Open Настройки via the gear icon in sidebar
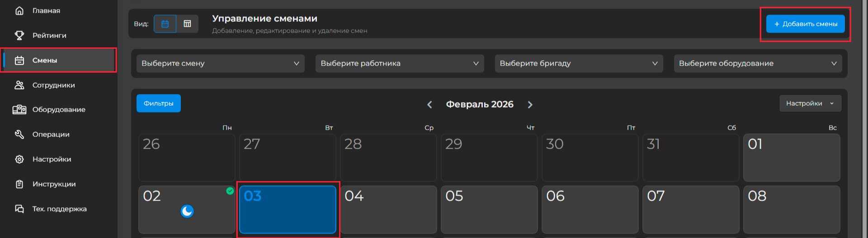 tap(19, 159)
